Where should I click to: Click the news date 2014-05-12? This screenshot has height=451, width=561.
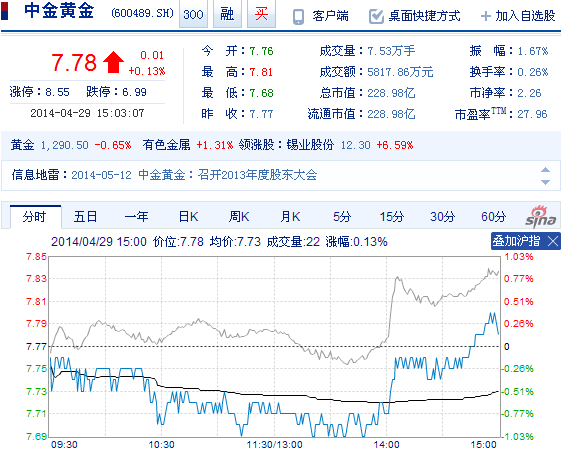(101, 175)
